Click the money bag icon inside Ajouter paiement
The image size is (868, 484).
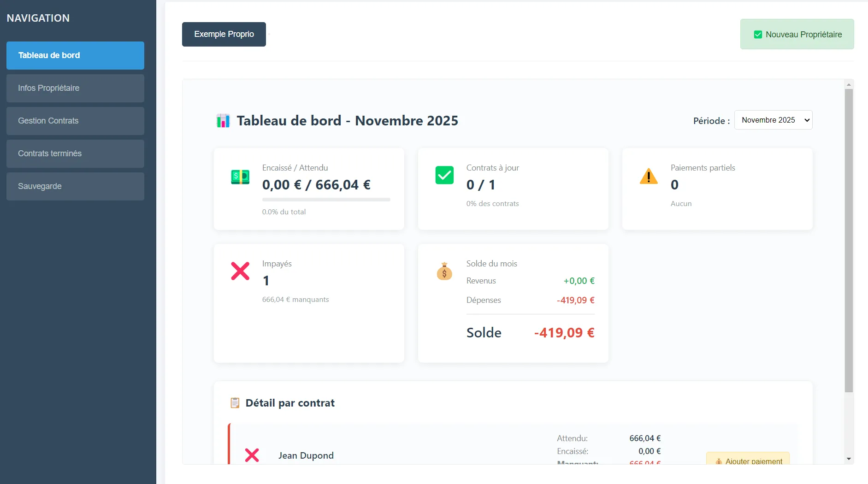718,461
